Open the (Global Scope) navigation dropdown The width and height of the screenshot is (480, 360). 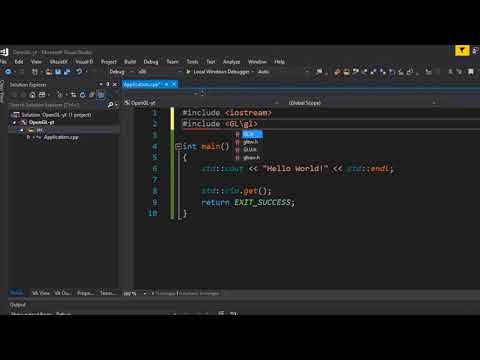pyautogui.click(x=362, y=103)
